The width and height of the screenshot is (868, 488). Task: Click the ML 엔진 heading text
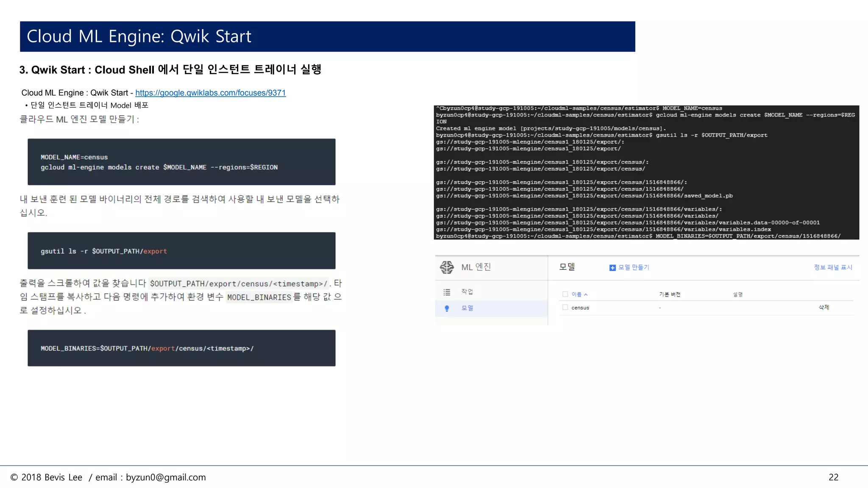click(476, 267)
